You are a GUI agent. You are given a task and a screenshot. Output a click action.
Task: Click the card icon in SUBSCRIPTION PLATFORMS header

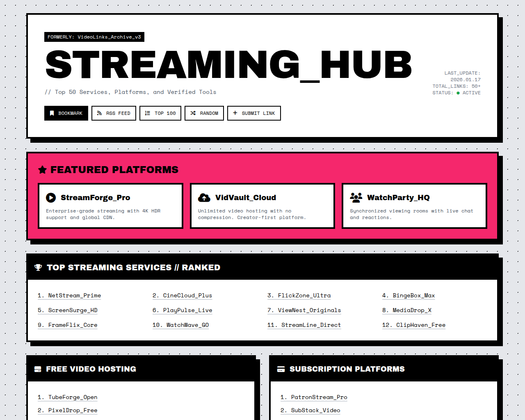pyautogui.click(x=281, y=369)
